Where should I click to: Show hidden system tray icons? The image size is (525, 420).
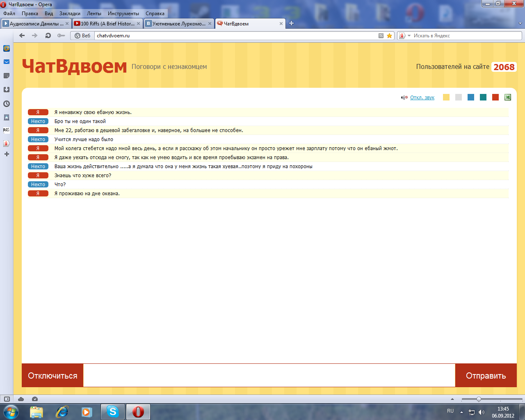coord(461,412)
